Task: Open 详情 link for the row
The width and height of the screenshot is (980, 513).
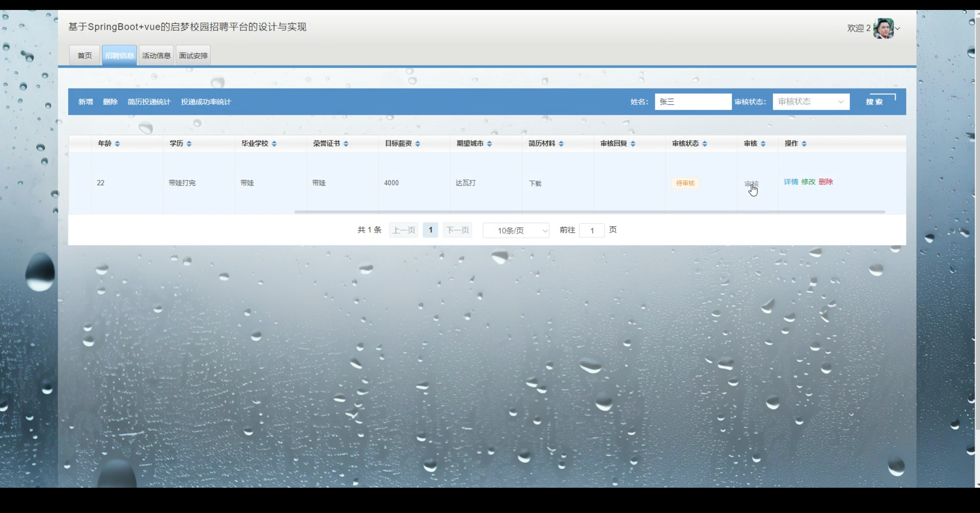Action: 791,182
